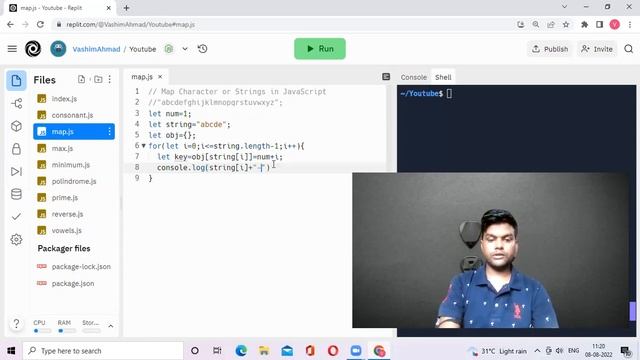
Task: Open package.json file
Action: tap(74, 283)
